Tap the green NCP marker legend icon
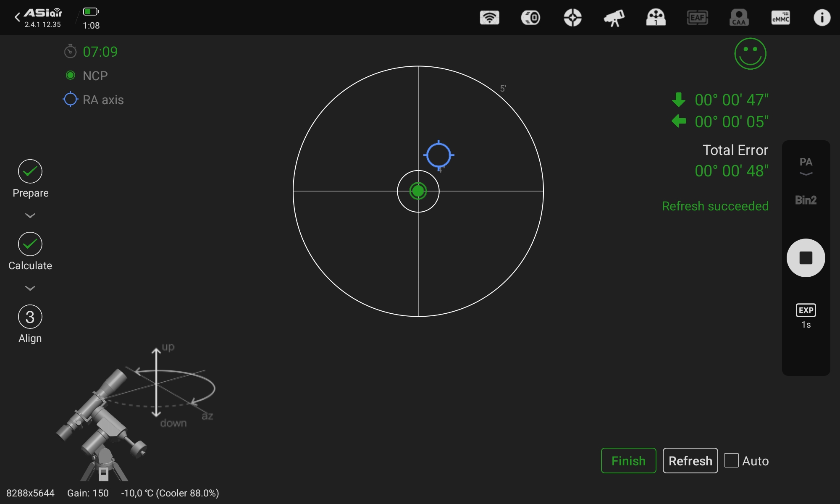 [x=70, y=75]
